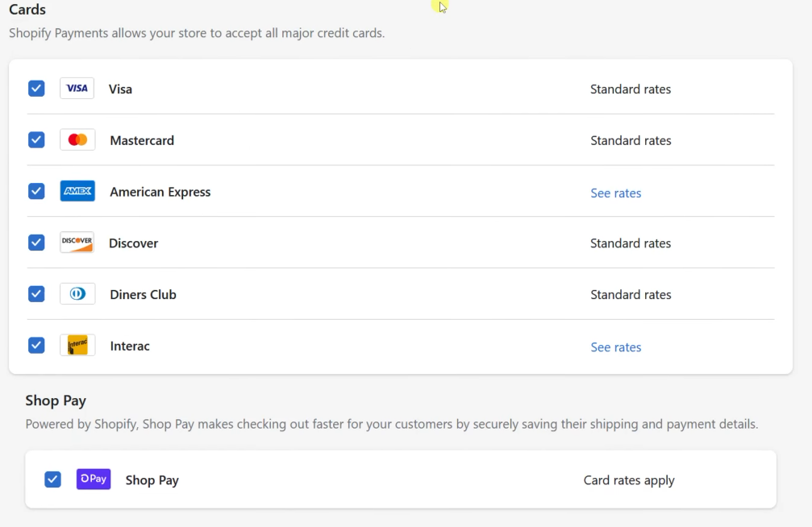Uncheck the Mastercard checkbox
The width and height of the screenshot is (812, 527).
coord(36,139)
